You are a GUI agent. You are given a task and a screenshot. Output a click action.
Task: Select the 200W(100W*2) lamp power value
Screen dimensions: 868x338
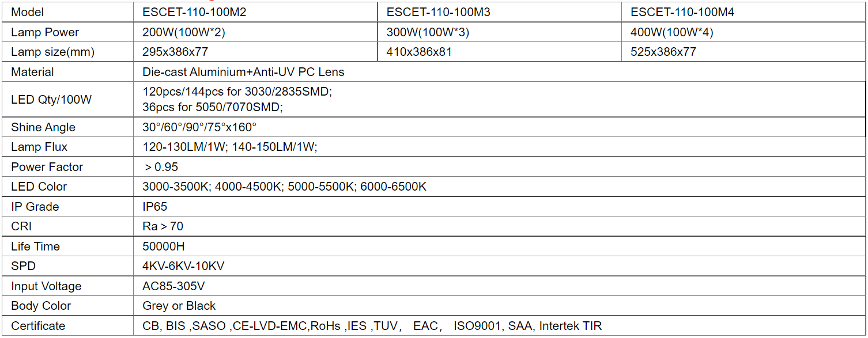pyautogui.click(x=183, y=32)
